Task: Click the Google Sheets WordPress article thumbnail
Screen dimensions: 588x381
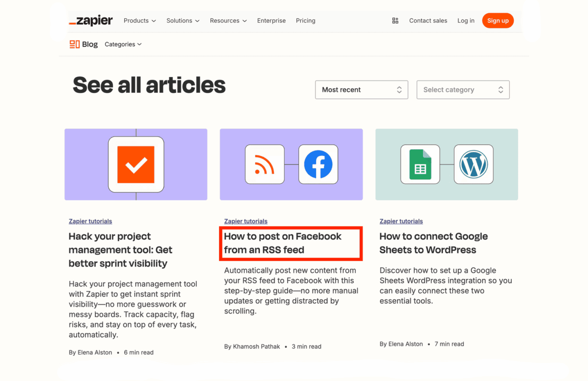Action: click(447, 164)
